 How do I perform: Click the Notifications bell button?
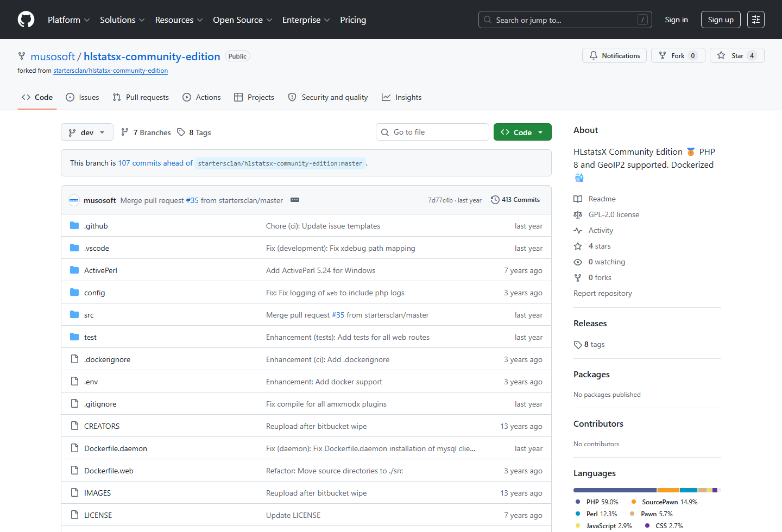point(614,55)
